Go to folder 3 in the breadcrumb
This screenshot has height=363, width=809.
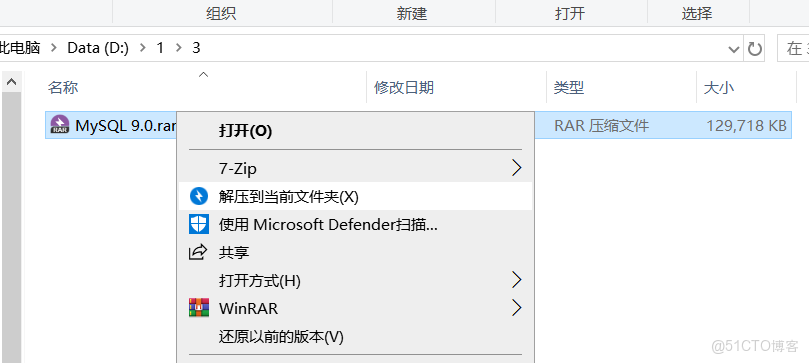tap(196, 48)
